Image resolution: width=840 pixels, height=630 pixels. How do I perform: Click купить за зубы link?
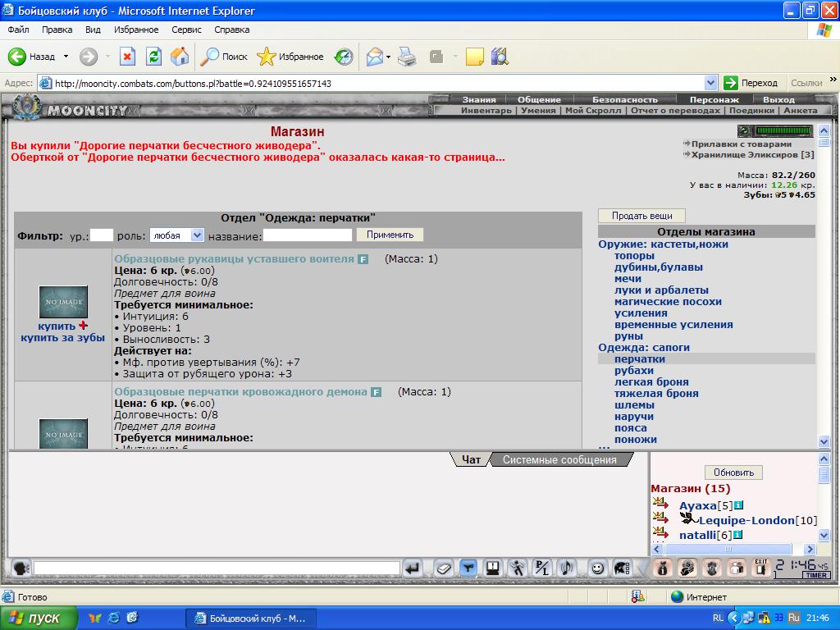62,338
